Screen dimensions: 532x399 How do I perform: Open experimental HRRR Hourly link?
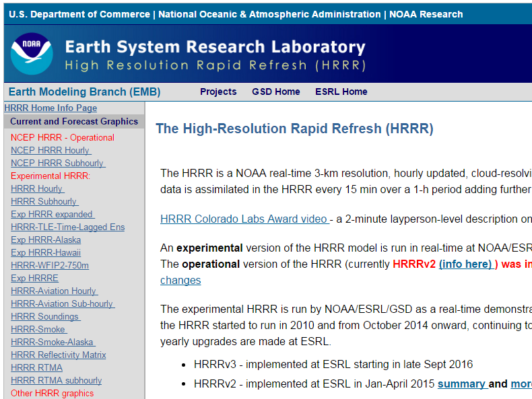[37, 188]
